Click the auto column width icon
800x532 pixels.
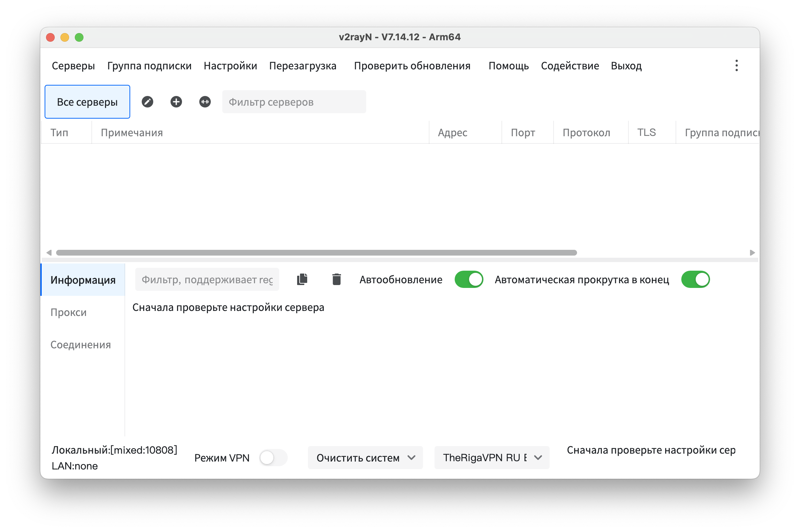point(205,102)
